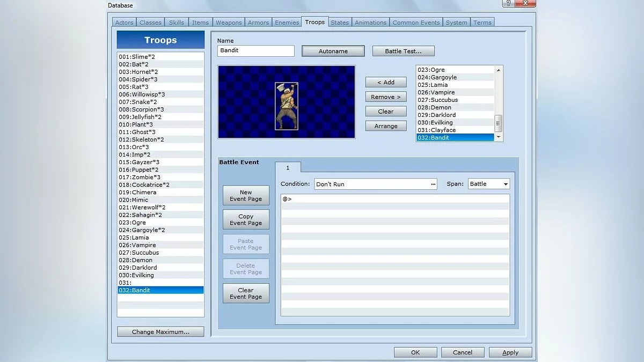Select troop 018:Cockatrice*2
This screenshot has height=362, width=644.
(160, 184)
